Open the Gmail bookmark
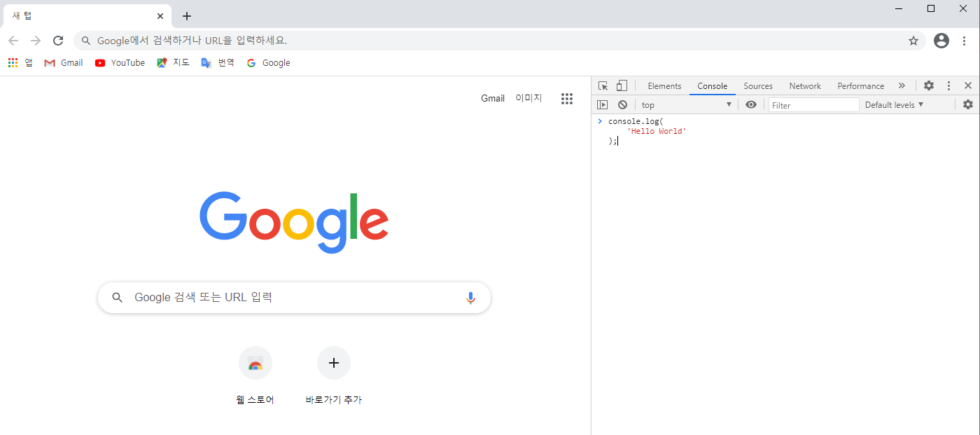 pyautogui.click(x=64, y=63)
